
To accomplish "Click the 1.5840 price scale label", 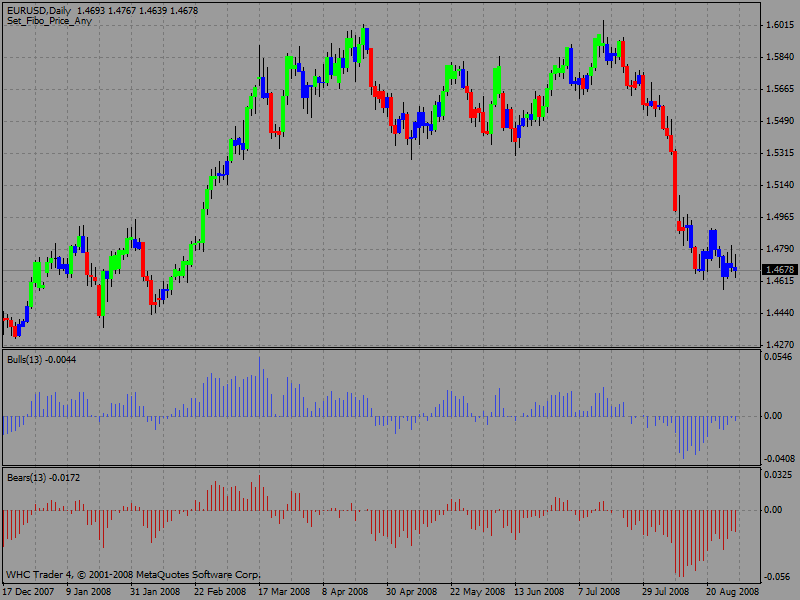I will click(780, 57).
